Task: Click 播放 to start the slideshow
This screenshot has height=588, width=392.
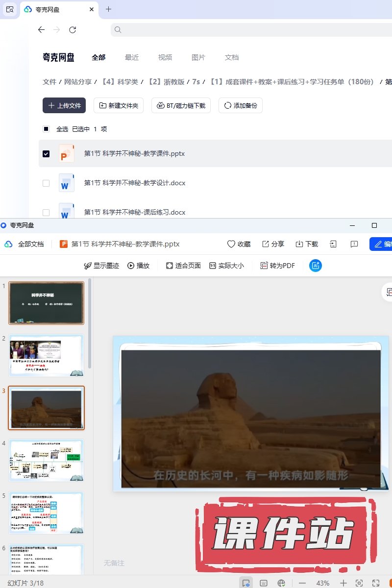Action: click(x=138, y=266)
